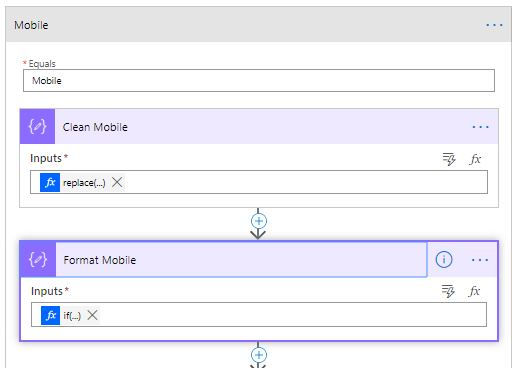This screenshot has height=368, width=520.
Task: Open expression editor fx for Clean Mobile
Action: click(475, 159)
